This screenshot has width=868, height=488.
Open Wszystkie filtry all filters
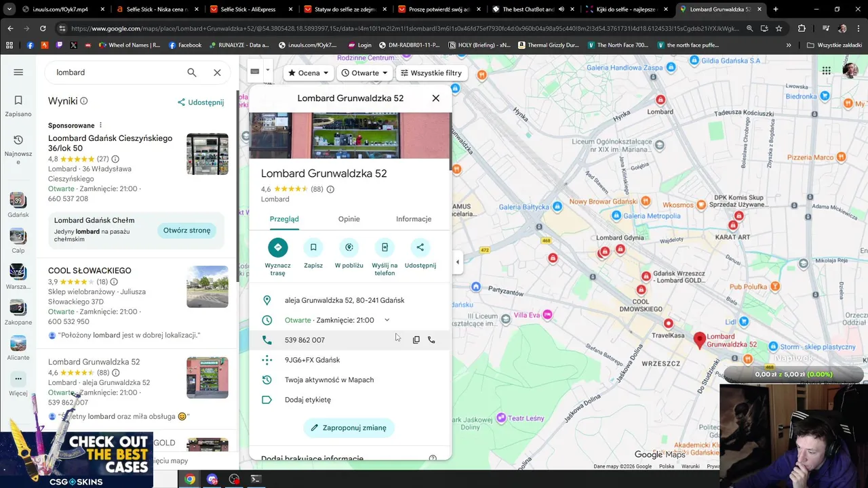tap(431, 73)
